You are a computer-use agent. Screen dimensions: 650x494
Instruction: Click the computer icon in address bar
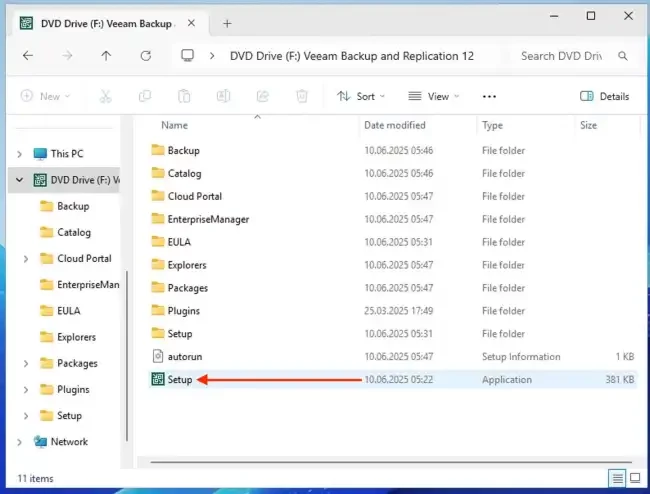187,56
